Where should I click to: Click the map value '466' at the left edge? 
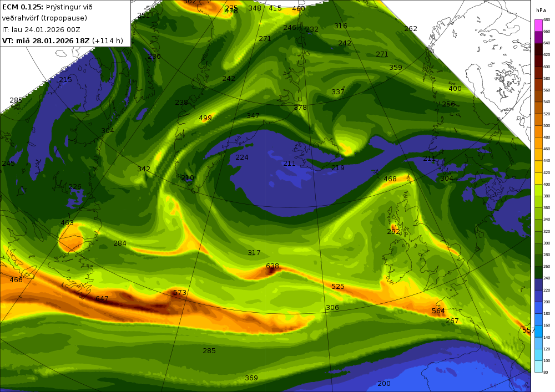[16, 279]
